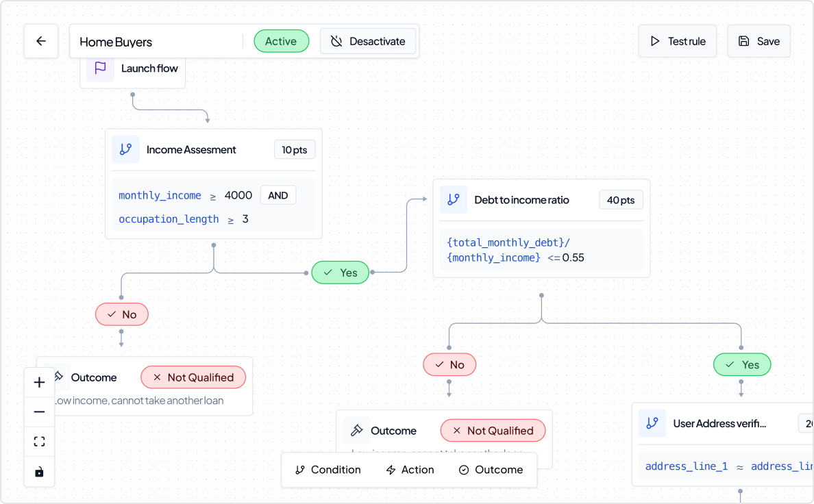Click the back arrow next to Home Buyers

(41, 41)
